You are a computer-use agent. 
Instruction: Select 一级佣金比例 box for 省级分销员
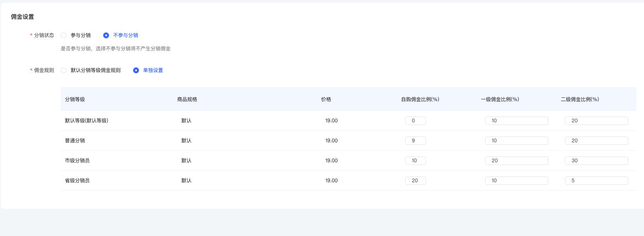pyautogui.click(x=516, y=181)
